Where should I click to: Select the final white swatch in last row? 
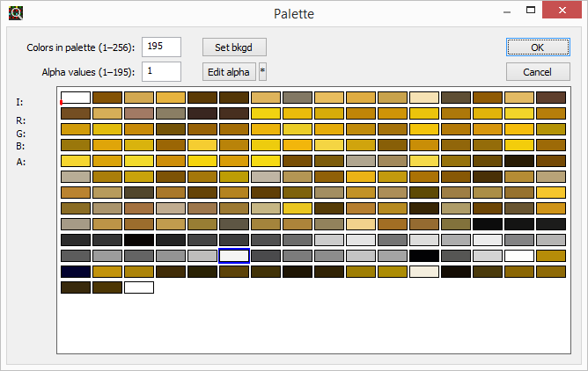click(x=139, y=287)
